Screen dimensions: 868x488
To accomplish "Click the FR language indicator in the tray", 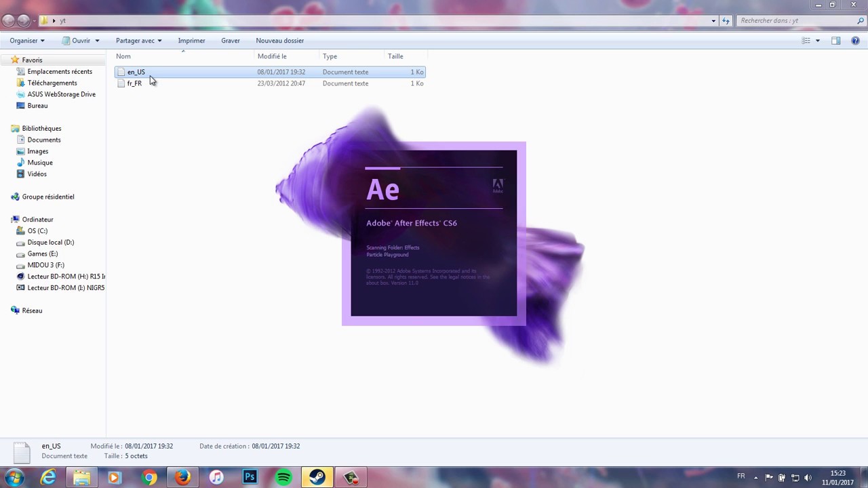I will pyautogui.click(x=741, y=476).
